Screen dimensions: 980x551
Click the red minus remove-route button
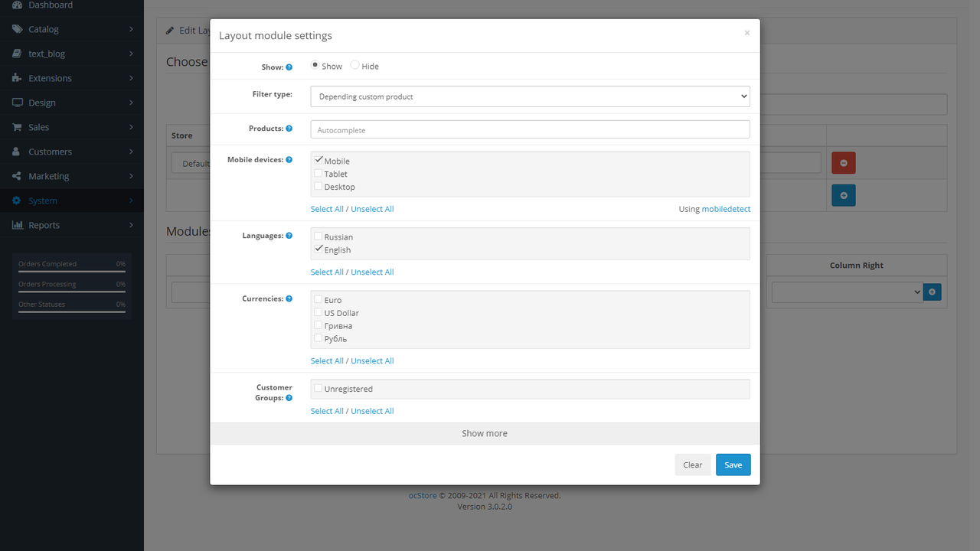click(844, 163)
